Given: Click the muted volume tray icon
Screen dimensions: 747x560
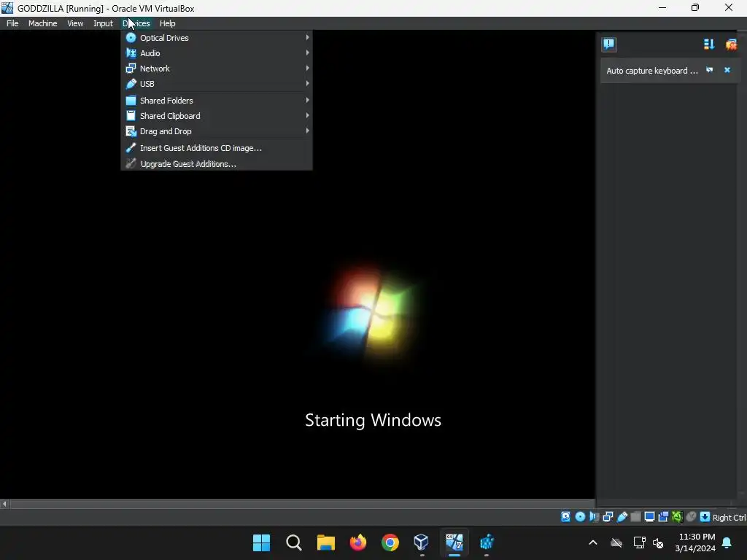Looking at the screenshot, I should click(x=658, y=542).
